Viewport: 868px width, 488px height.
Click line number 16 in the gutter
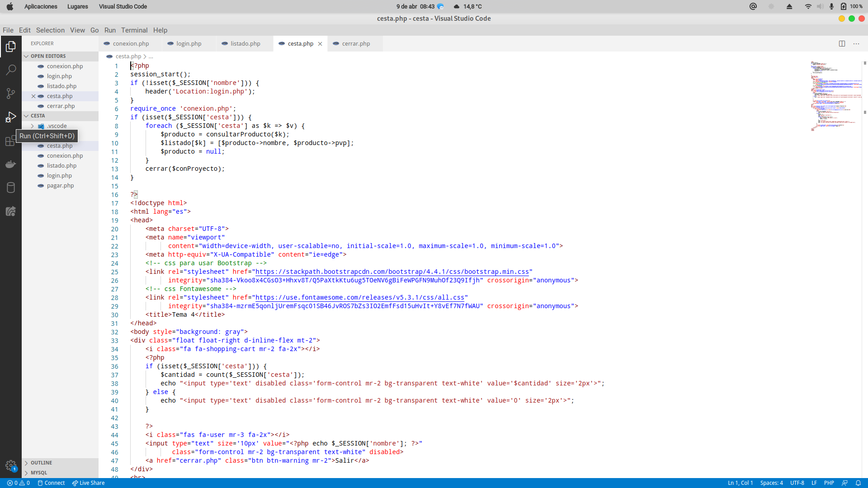tap(115, 195)
